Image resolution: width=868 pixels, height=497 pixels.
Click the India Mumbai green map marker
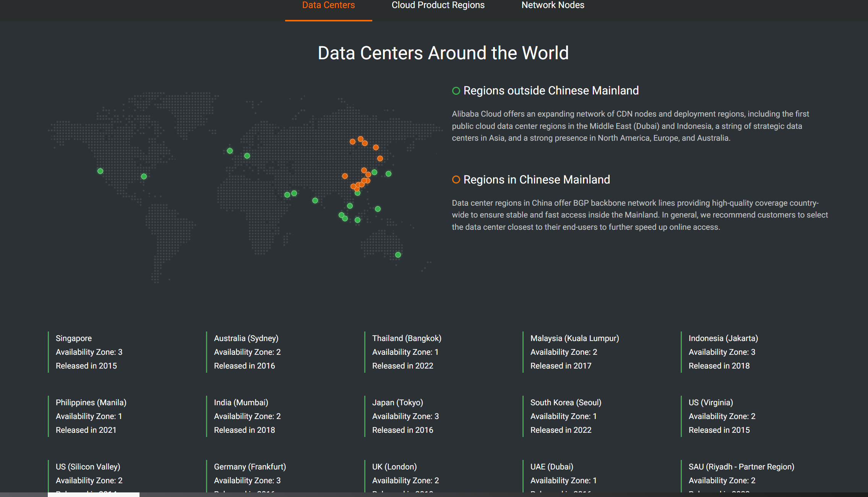click(315, 200)
